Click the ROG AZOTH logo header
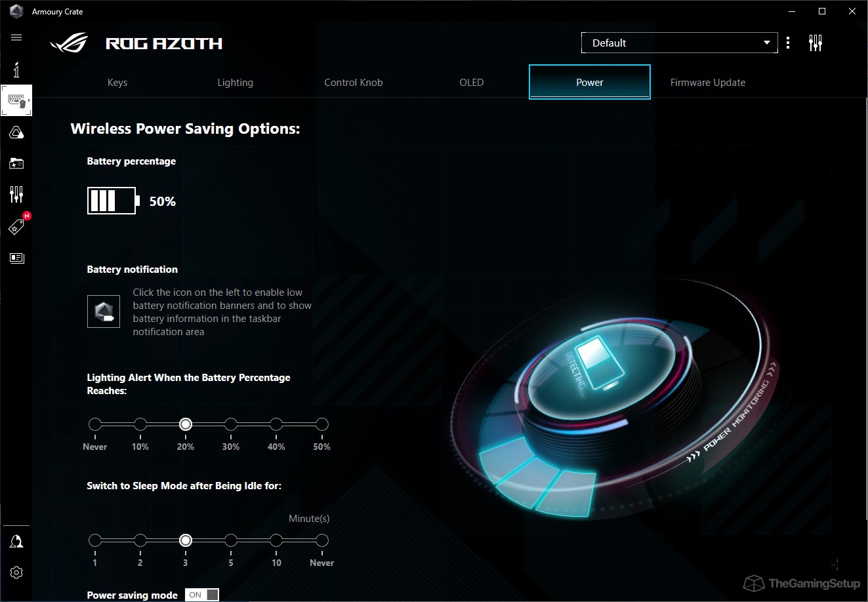868x602 pixels. point(136,43)
